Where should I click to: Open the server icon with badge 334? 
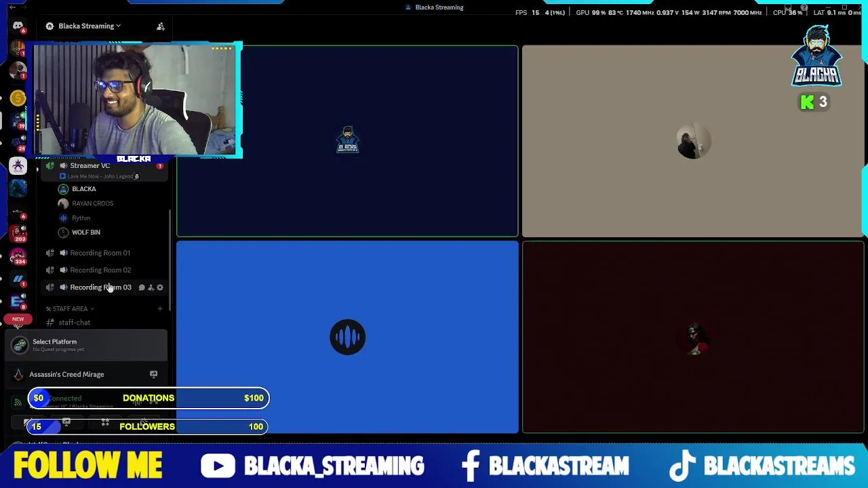(x=18, y=256)
